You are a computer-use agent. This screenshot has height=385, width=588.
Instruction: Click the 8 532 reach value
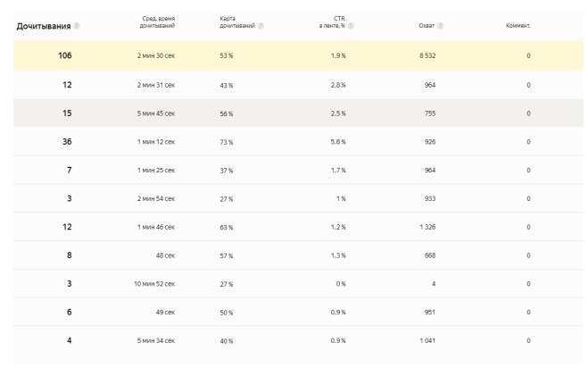(426, 56)
